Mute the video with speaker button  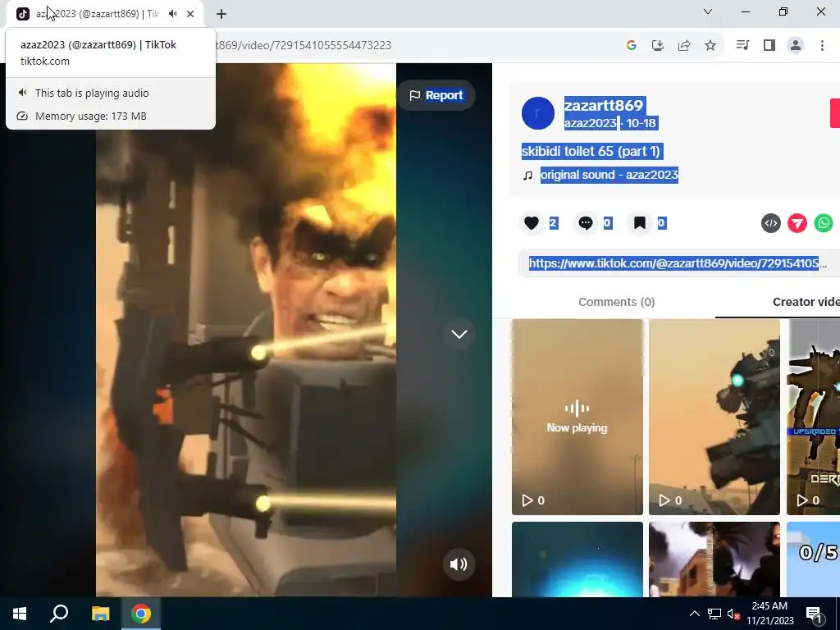[x=459, y=564]
